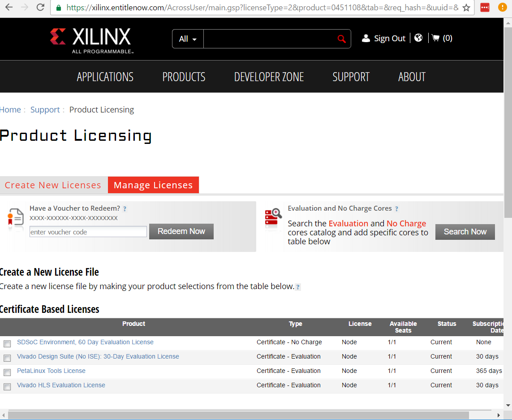512x420 pixels.
Task: Reload the page with the refresh icon
Action: click(x=40, y=8)
